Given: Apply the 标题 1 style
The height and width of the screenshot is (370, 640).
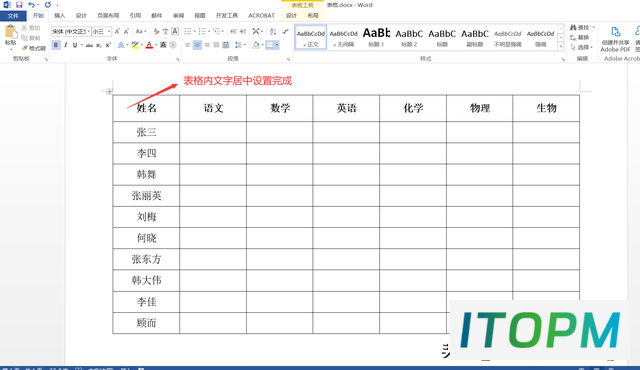Looking at the screenshot, I should tap(376, 37).
